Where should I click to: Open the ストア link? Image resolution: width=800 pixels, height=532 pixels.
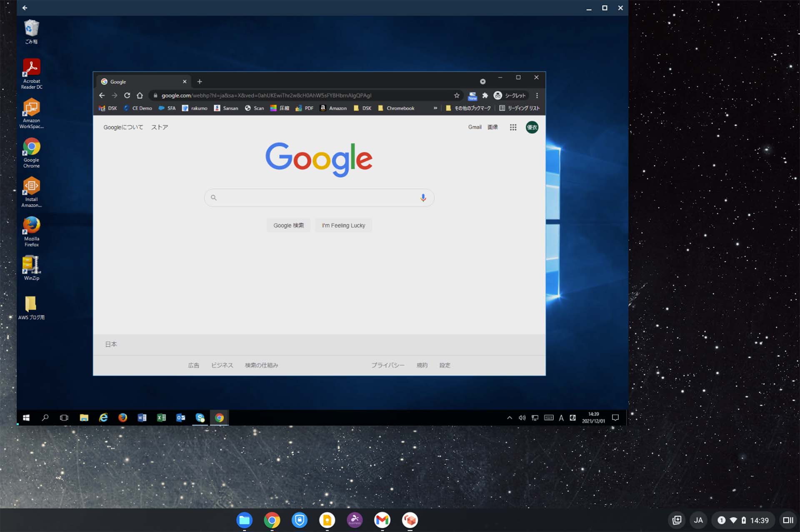(159, 127)
